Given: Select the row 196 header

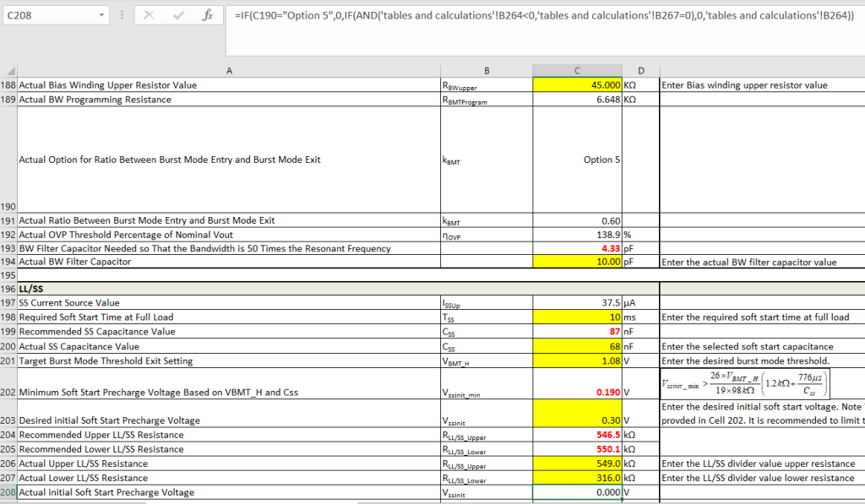Looking at the screenshot, I should click(x=8, y=289).
